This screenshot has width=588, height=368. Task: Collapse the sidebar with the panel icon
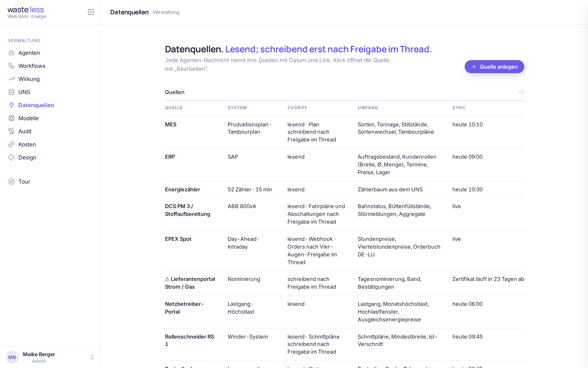click(91, 12)
